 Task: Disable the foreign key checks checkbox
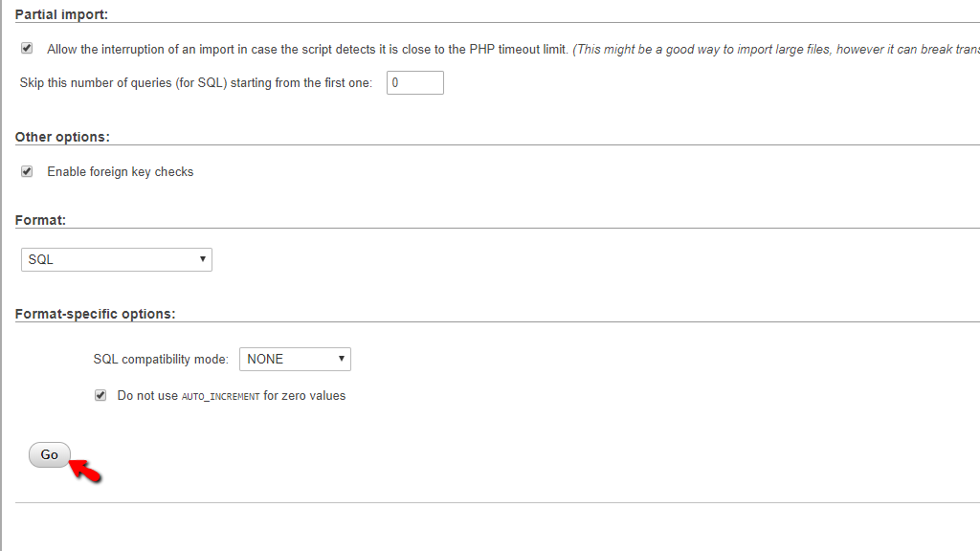point(27,171)
